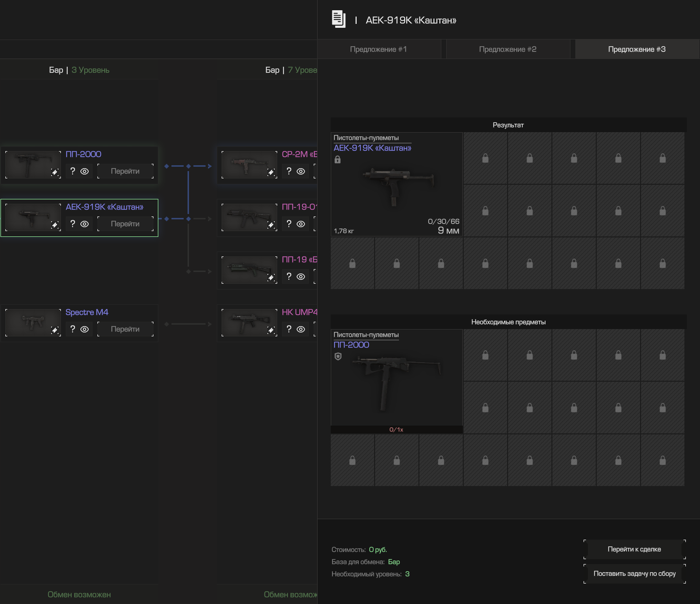Open the question mark info for АЕК-919К «Каштан» row

point(73,224)
